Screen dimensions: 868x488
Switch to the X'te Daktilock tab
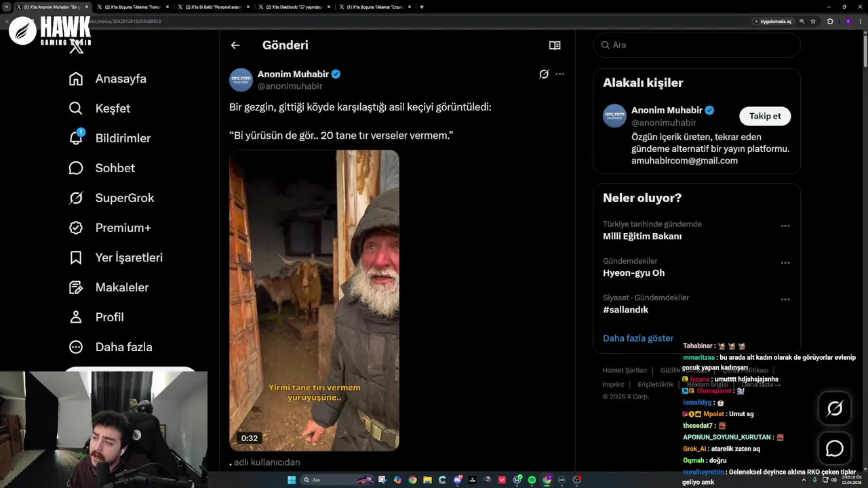pos(295,7)
